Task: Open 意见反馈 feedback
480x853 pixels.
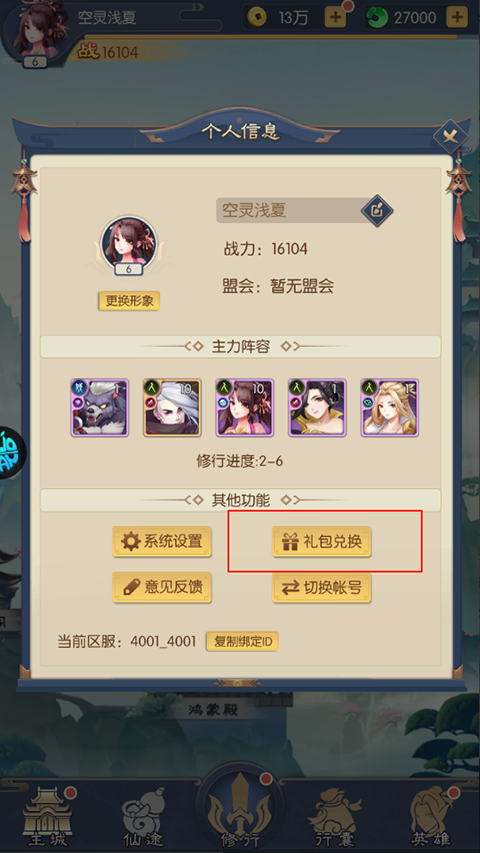Action: [162, 588]
